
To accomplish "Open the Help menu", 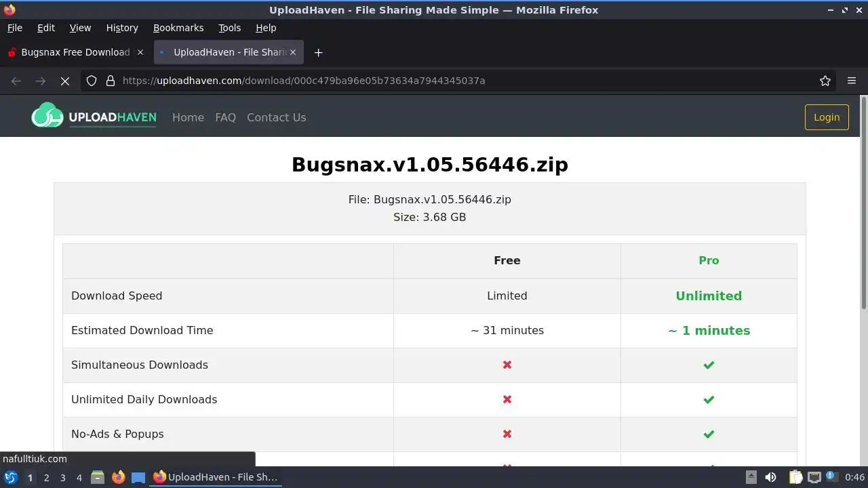I will pos(266,28).
